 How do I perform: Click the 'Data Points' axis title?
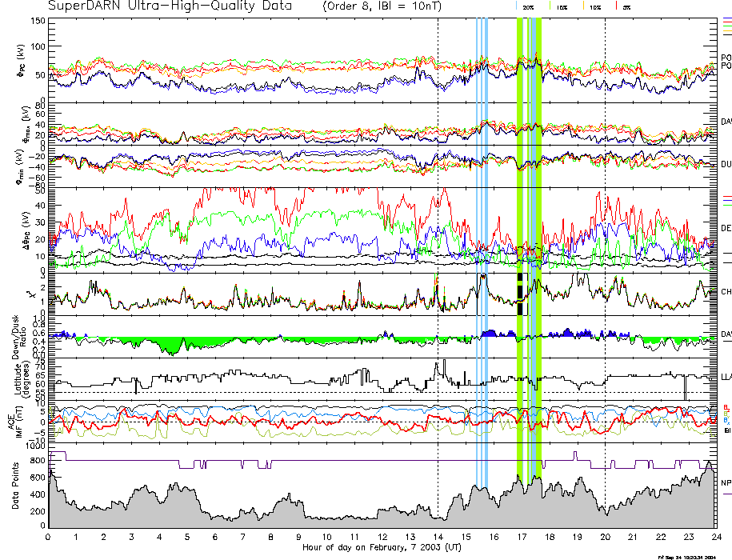[15, 486]
